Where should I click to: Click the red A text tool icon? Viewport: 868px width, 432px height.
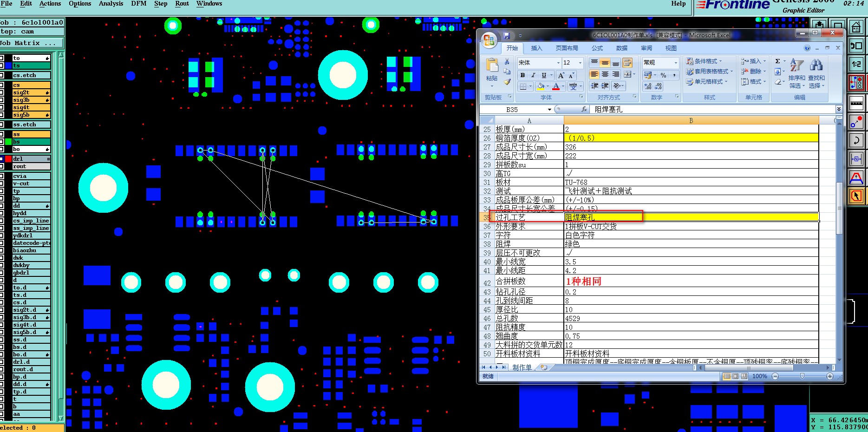pyautogui.click(x=856, y=177)
